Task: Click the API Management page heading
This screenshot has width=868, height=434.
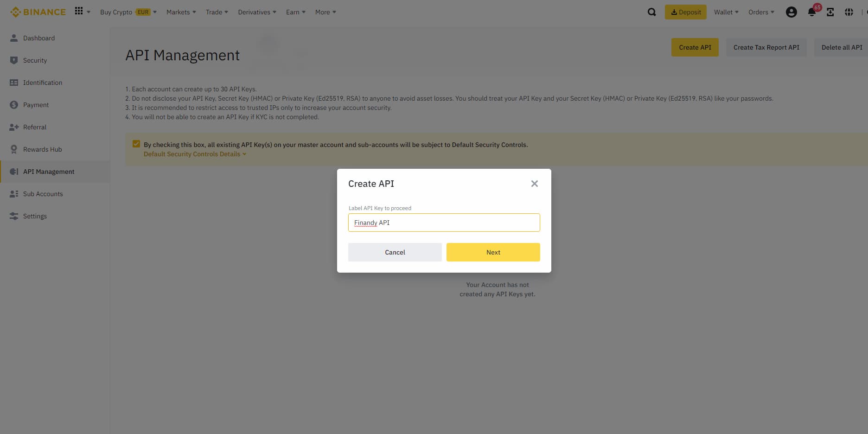Action: click(183, 55)
